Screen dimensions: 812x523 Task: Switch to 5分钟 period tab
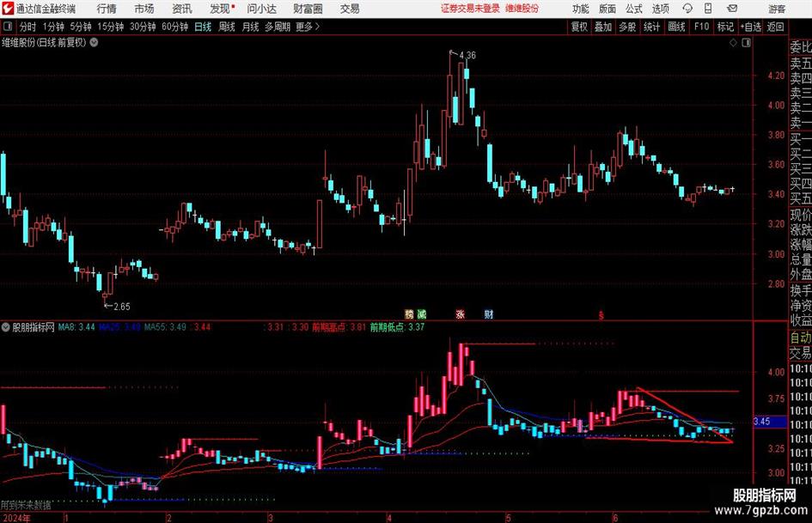[80, 27]
